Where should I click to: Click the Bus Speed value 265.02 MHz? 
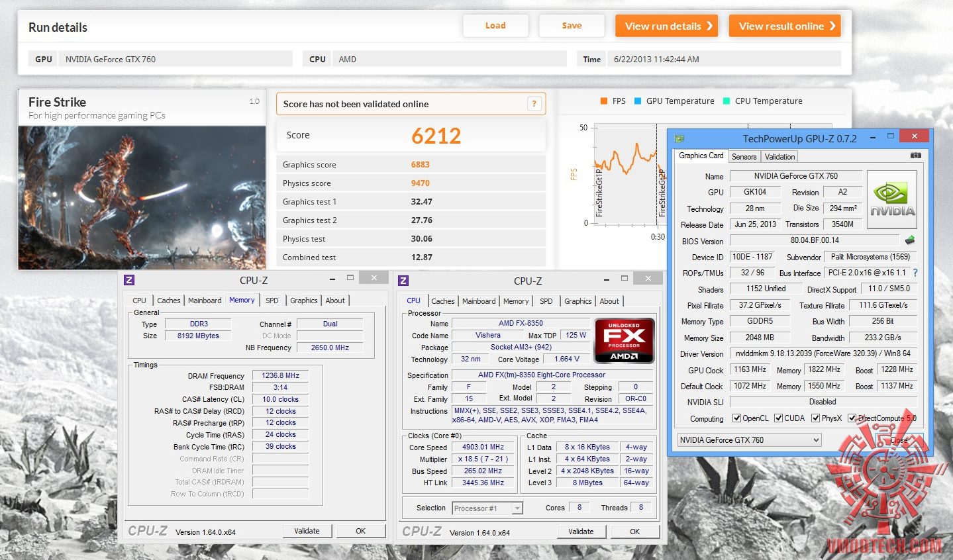483,471
